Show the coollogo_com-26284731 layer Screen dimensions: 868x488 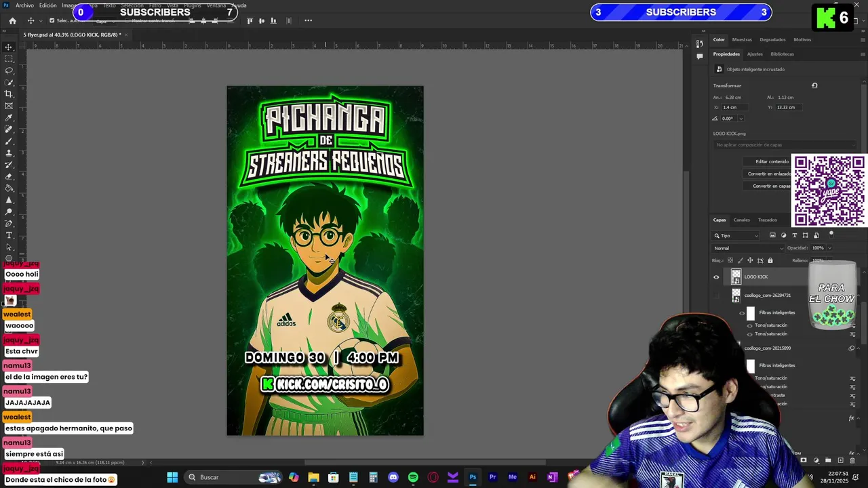pyautogui.click(x=716, y=296)
